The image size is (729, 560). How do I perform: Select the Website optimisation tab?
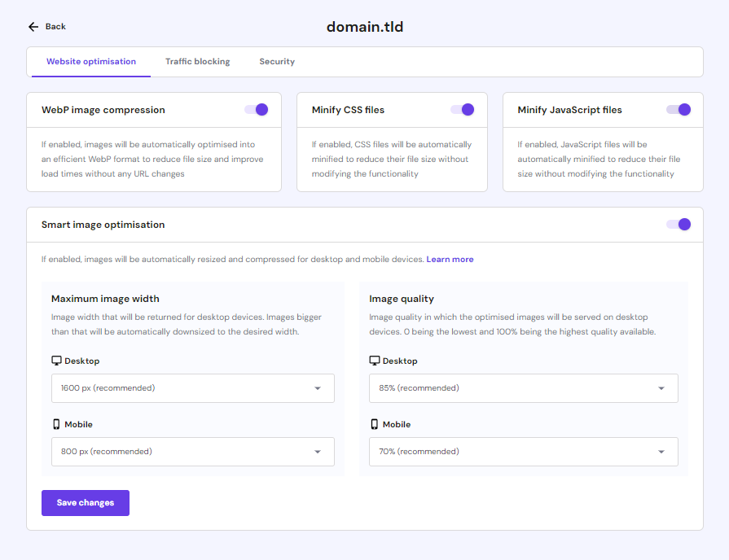click(90, 61)
